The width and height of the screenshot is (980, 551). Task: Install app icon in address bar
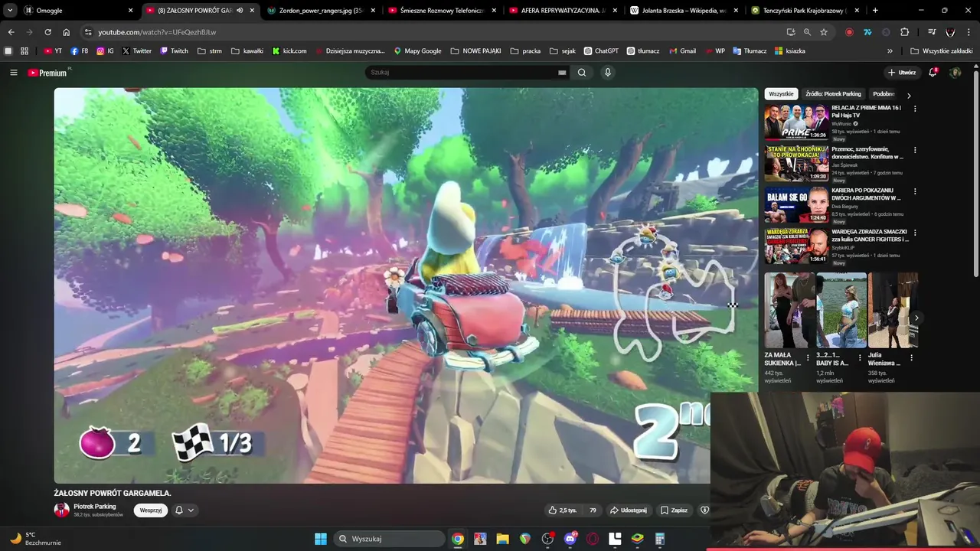coord(791,32)
